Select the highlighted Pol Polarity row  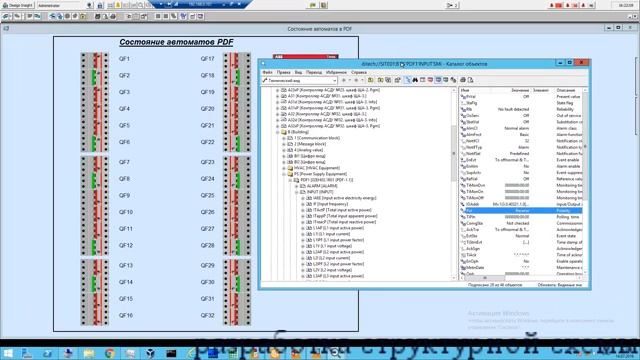click(521, 211)
